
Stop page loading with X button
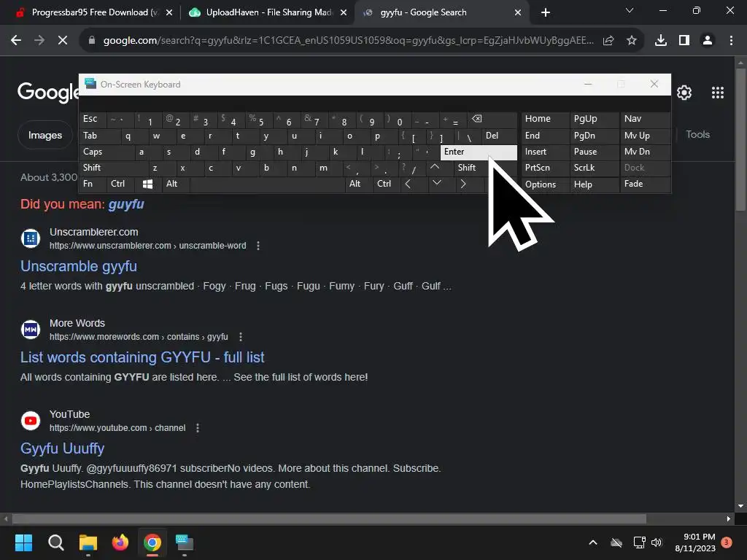pyautogui.click(x=63, y=41)
